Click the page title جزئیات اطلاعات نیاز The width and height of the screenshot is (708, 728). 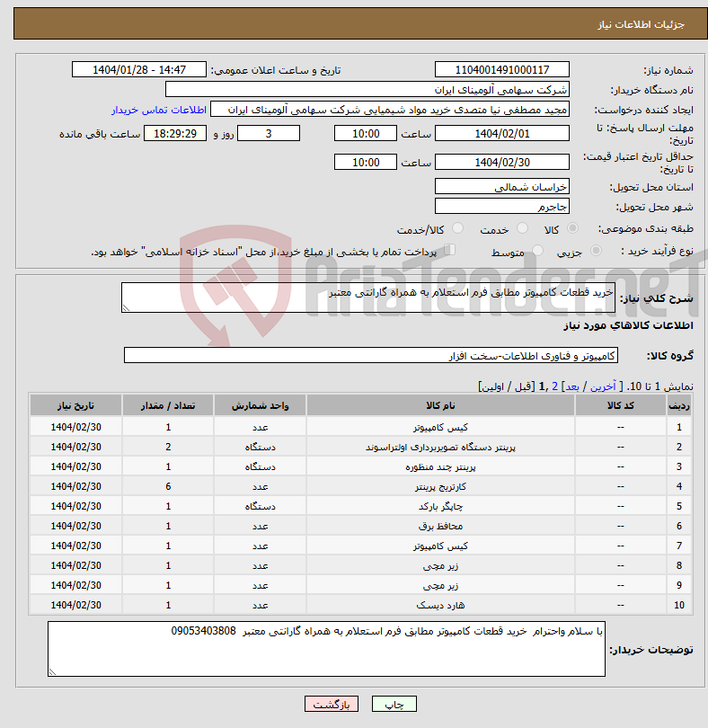click(641, 24)
